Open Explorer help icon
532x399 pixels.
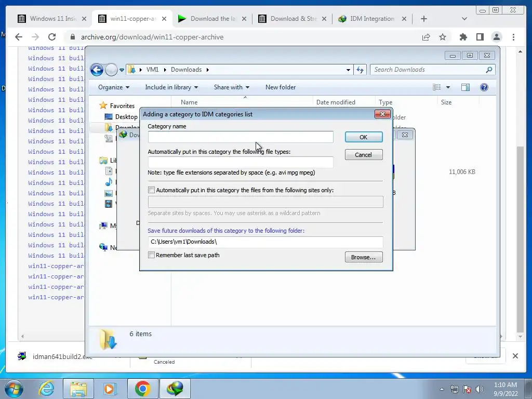click(x=484, y=87)
